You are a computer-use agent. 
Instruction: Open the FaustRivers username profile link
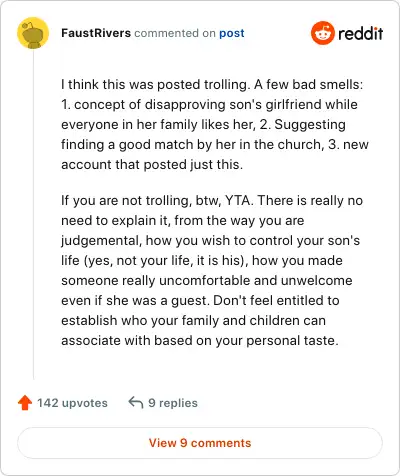click(x=96, y=33)
